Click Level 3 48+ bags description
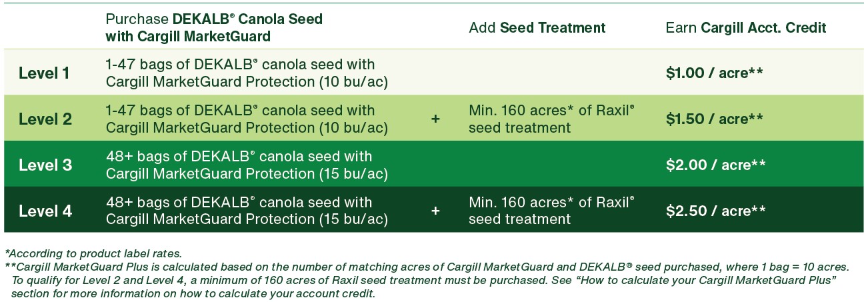868x302 pixels. tap(247, 165)
